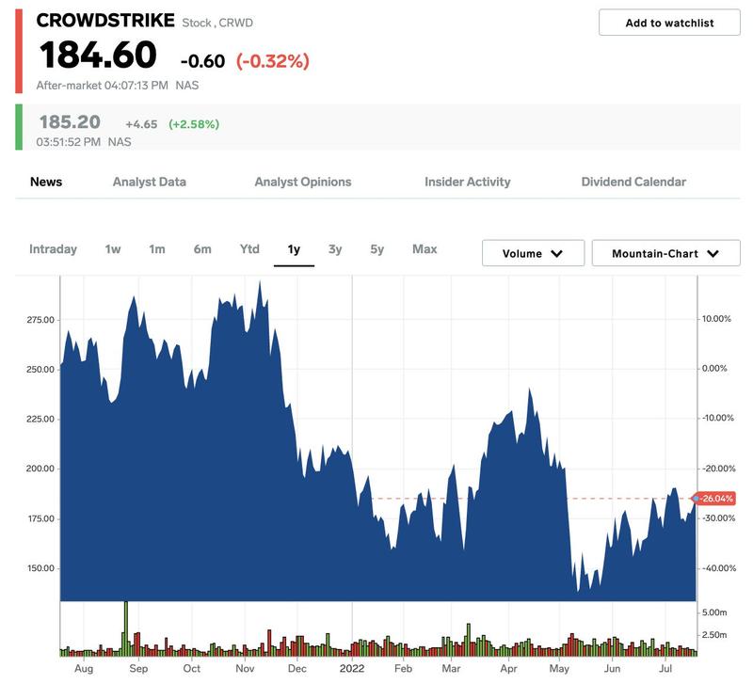Select the Max chart range
This screenshot has width=753, height=700.
(x=425, y=249)
